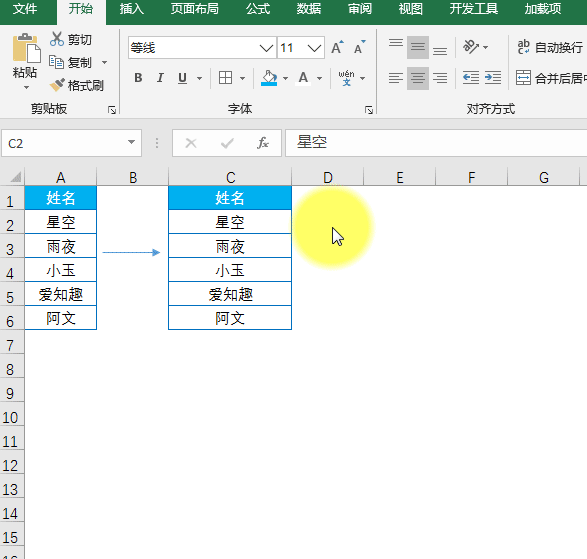Image resolution: width=587 pixels, height=559 pixels.
Task: Select cell A5 containing 爱知趣
Action: tap(61, 294)
